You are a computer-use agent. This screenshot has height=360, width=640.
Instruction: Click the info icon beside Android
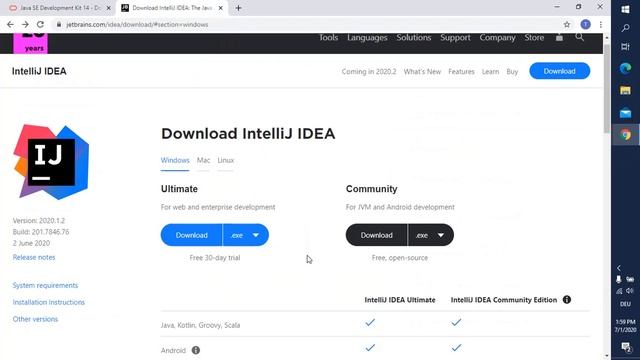[196, 350]
